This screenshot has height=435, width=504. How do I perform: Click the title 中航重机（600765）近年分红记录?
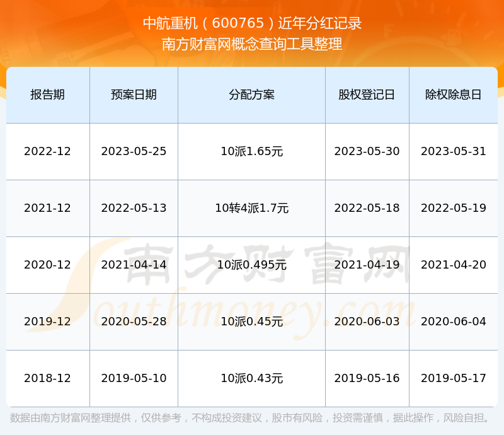tap(253, 23)
